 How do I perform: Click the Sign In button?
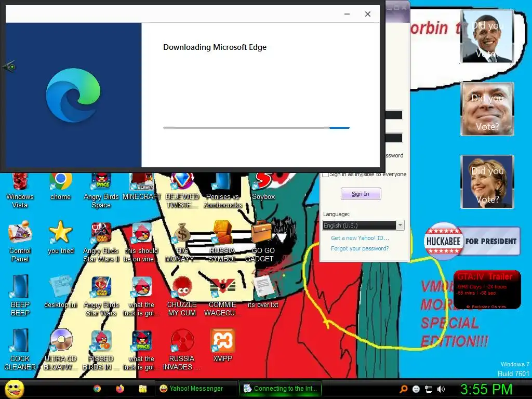(361, 194)
